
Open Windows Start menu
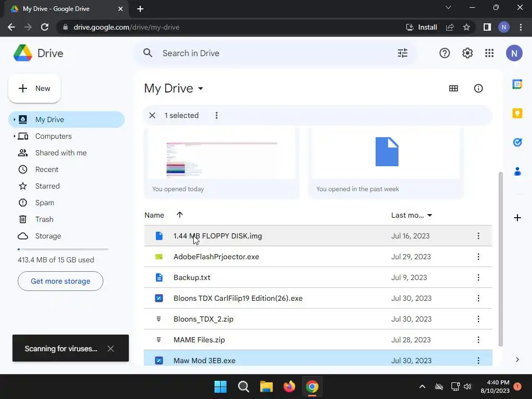point(220,387)
